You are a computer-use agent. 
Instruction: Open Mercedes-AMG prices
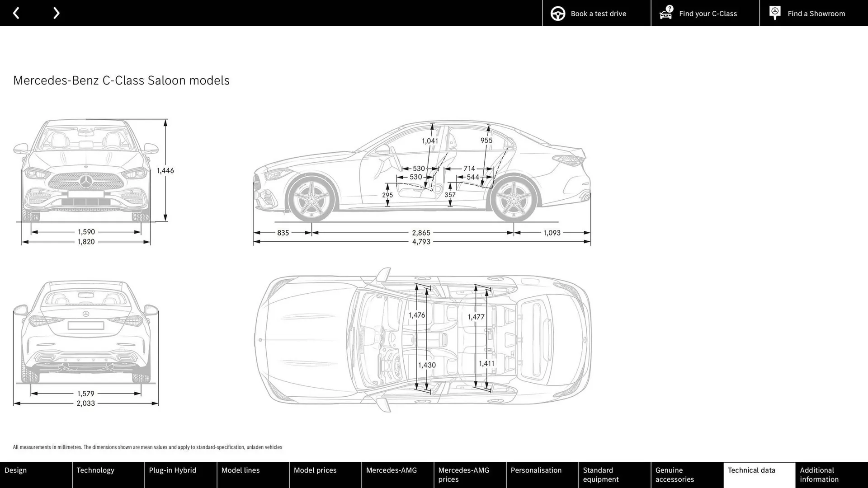coord(470,475)
